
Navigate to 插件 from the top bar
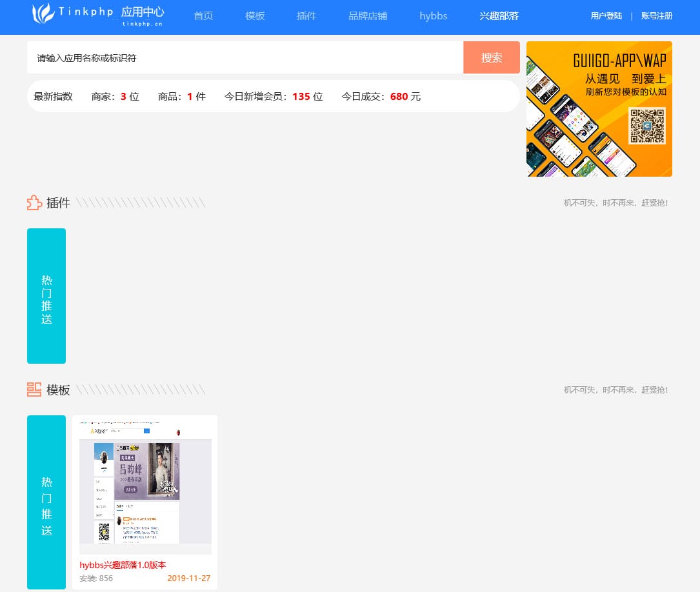[x=306, y=16]
